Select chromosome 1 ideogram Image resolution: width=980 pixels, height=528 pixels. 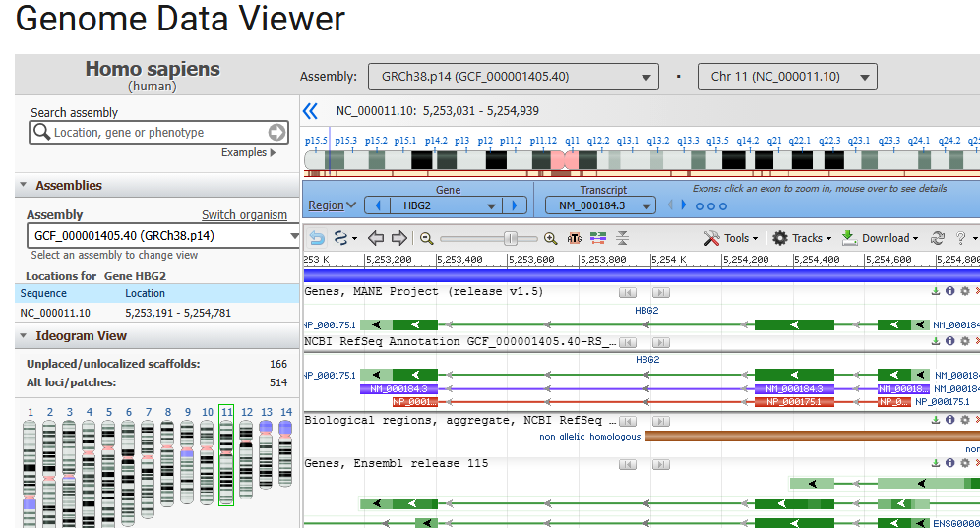30,472
